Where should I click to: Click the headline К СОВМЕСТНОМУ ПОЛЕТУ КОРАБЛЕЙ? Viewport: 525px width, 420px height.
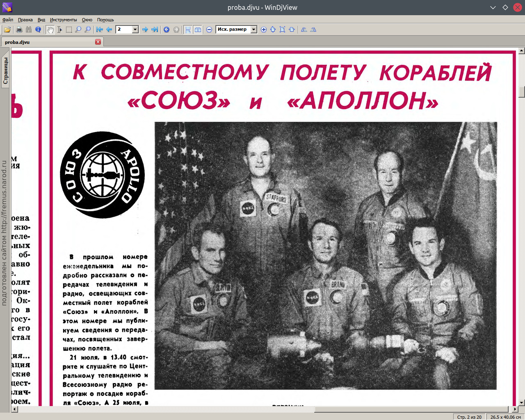coord(282,72)
